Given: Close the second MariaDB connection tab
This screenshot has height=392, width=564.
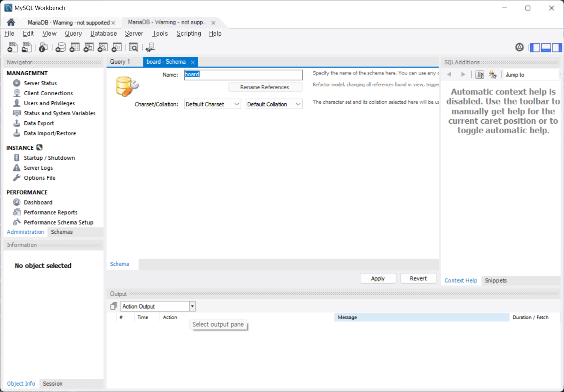Looking at the screenshot, I should coord(214,23).
